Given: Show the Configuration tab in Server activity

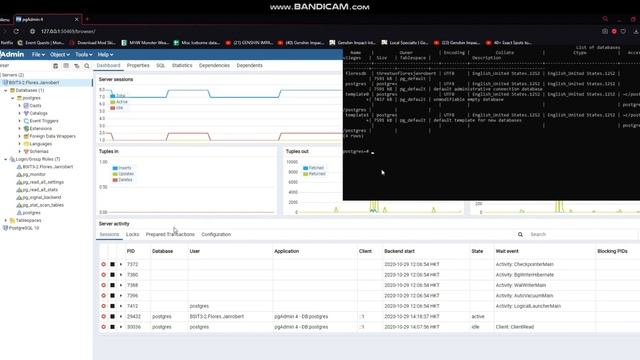Looking at the screenshot, I should pyautogui.click(x=216, y=234).
